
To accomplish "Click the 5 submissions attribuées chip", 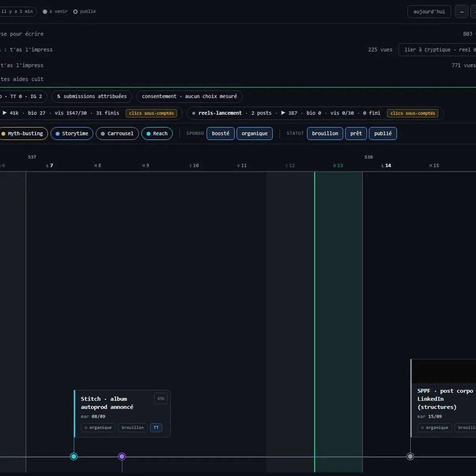I will (x=92, y=96).
